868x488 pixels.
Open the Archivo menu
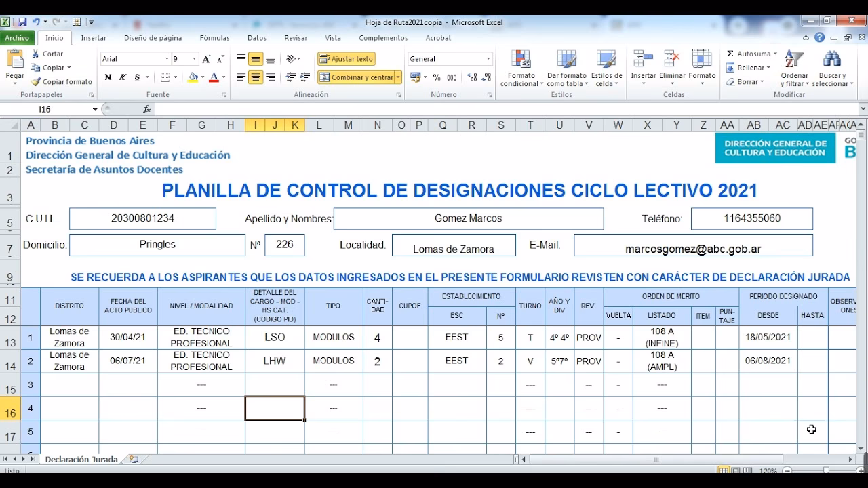point(18,38)
